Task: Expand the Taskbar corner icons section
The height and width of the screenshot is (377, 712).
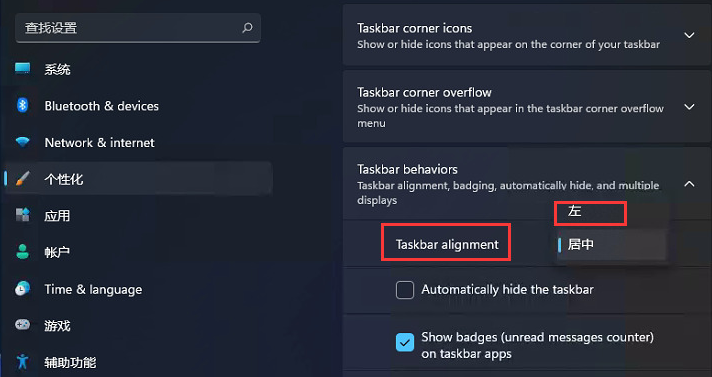Action: tap(689, 35)
